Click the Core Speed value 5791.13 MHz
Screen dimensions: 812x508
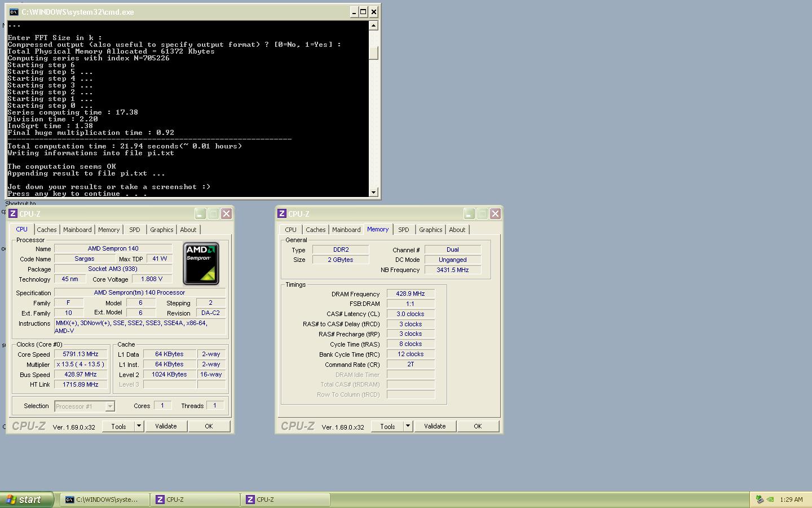81,354
